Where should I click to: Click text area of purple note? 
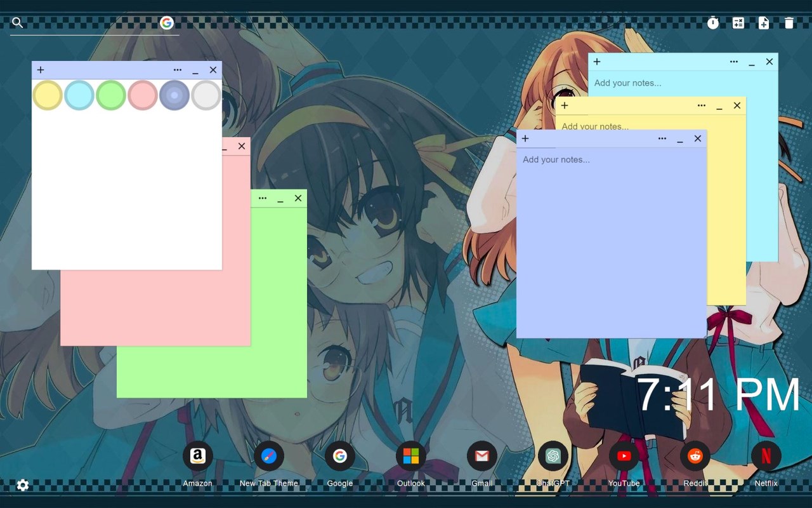[x=612, y=243]
